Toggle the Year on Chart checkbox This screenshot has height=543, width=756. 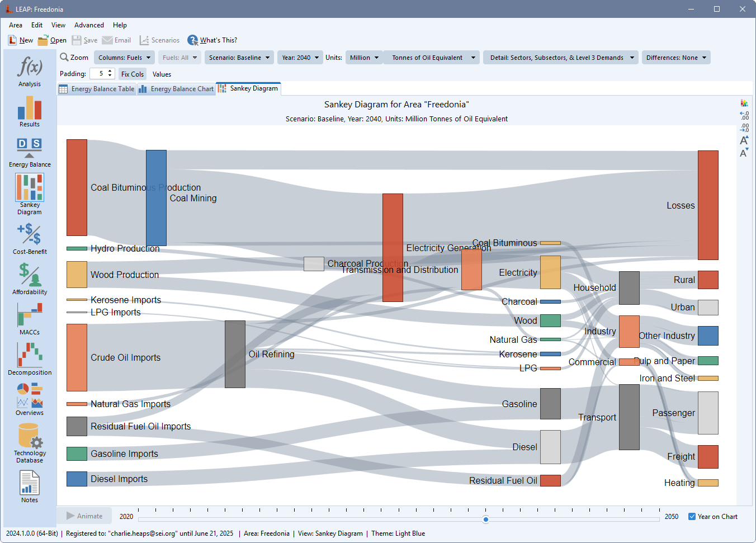click(x=692, y=517)
